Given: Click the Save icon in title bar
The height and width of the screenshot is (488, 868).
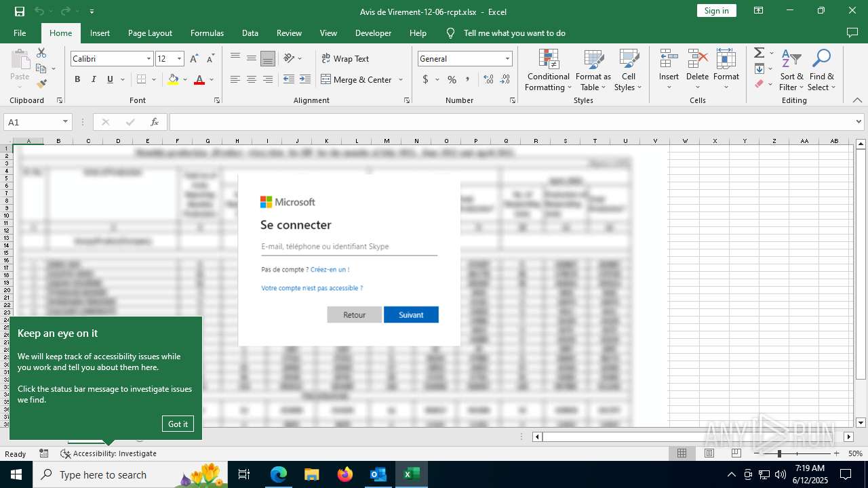Looking at the screenshot, I should click(x=20, y=11).
